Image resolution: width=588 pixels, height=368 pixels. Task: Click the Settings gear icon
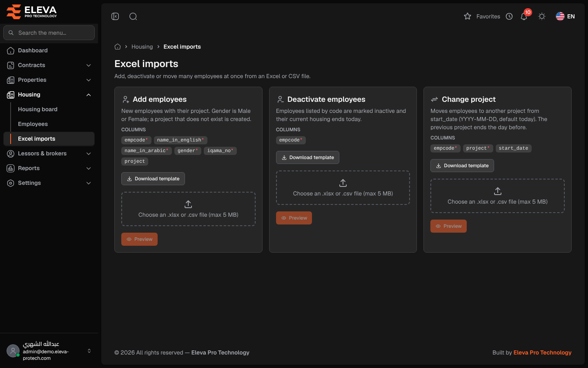(x=11, y=183)
